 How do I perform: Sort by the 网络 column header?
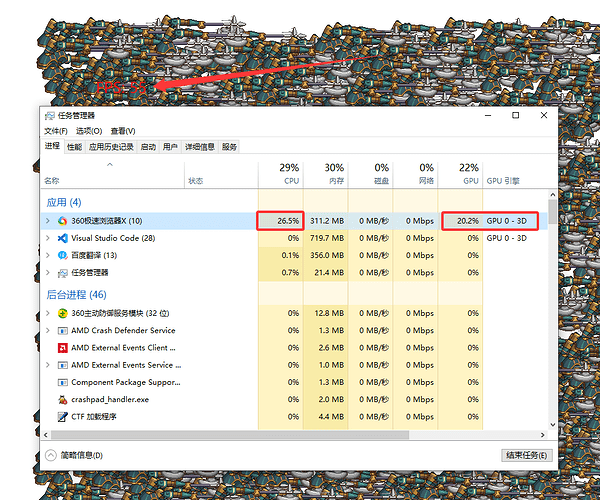[x=416, y=175]
